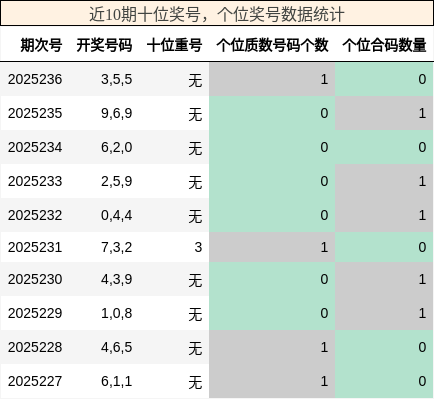Select the 个位合码数量 column header

pos(384,45)
